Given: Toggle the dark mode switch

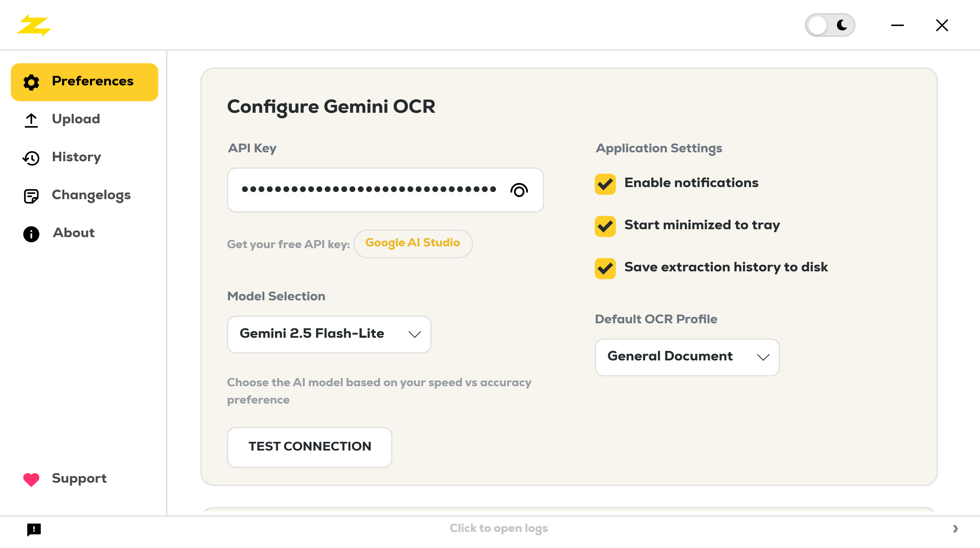Looking at the screenshot, I should click(x=830, y=25).
